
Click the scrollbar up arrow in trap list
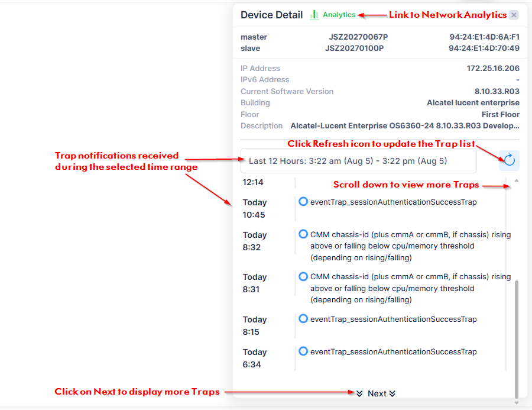(517, 180)
